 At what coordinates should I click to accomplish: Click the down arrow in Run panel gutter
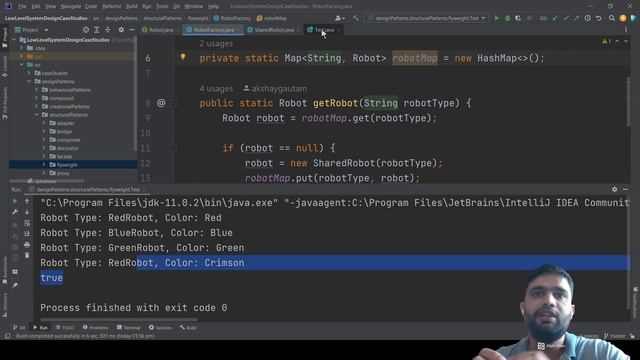click(27, 212)
